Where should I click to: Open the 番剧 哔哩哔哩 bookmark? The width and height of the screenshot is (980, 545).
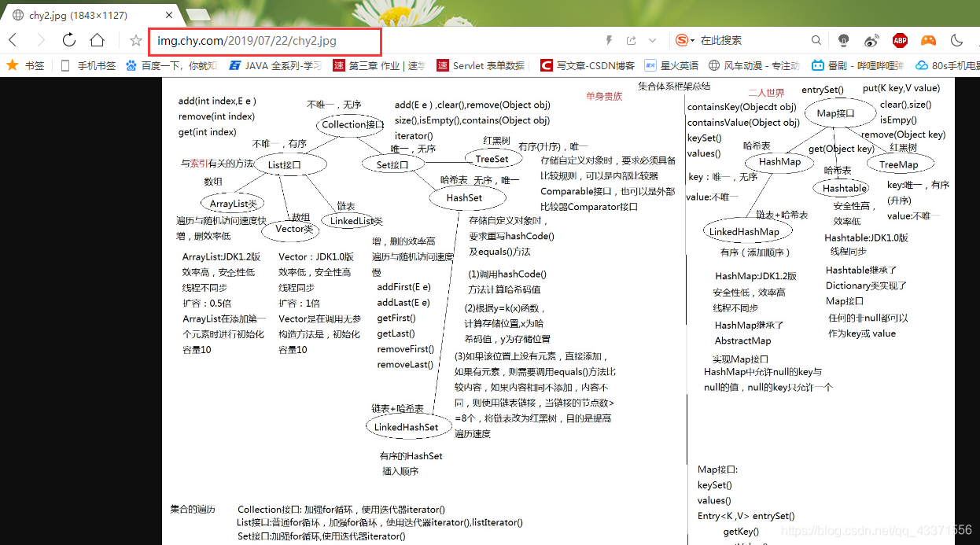(857, 65)
